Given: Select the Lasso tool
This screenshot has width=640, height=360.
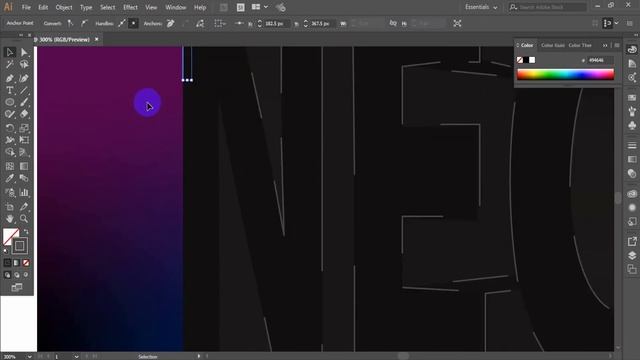Looking at the screenshot, I should [x=24, y=64].
